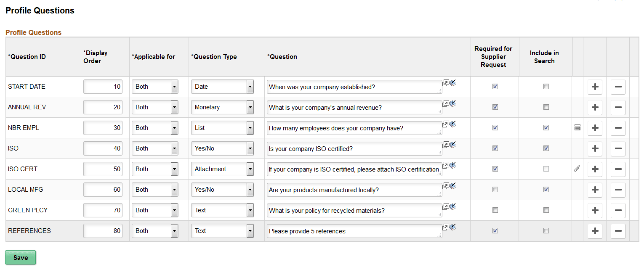Enable Required for Supplier Request on LOCAL MFG row

495,190
